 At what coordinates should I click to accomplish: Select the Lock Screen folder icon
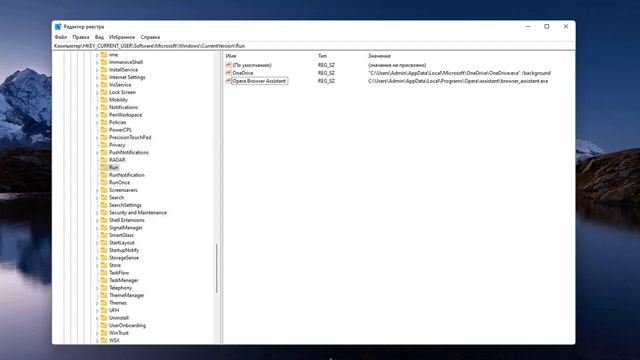(104, 92)
